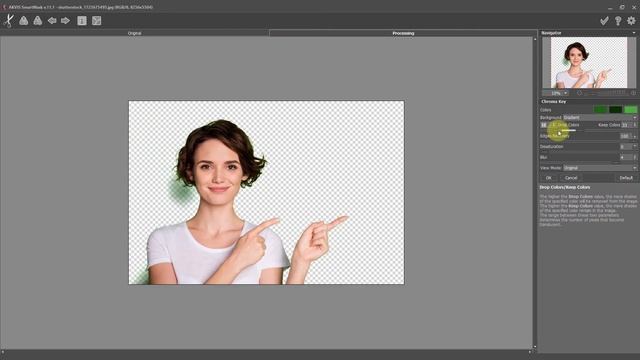Click the Edges value field
This screenshot has width=640, height=360.
[625, 136]
